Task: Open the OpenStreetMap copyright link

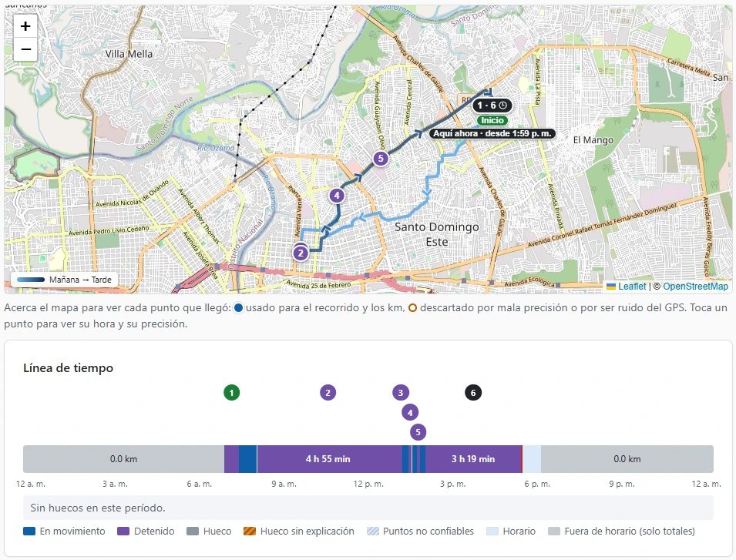Action: (695, 286)
